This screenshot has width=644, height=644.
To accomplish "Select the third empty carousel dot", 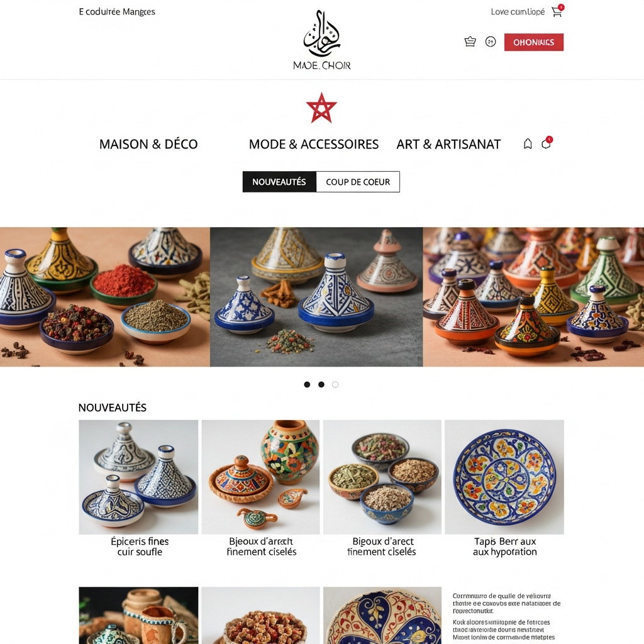I will coord(335,384).
